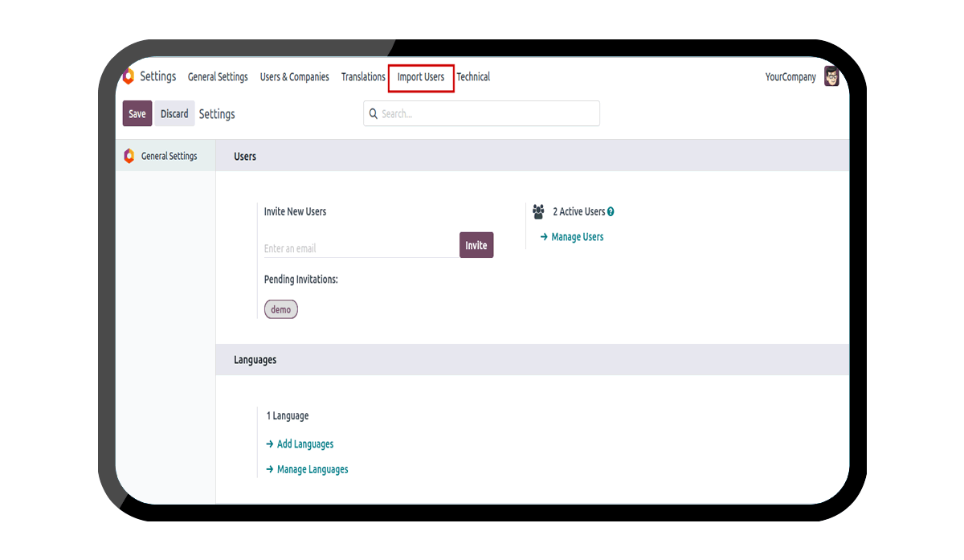Click the Add Languages link
The height and width of the screenshot is (560, 964).
tap(304, 444)
